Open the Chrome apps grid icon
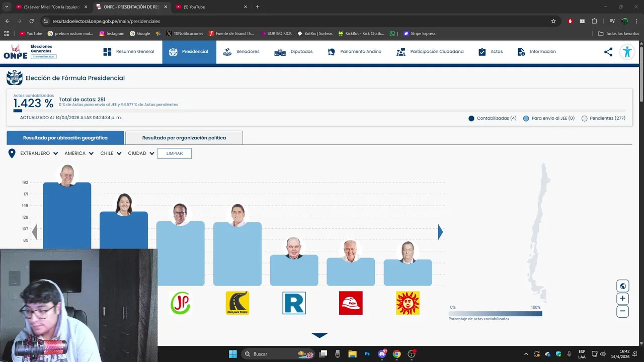The width and height of the screenshot is (644, 362). click(7, 34)
